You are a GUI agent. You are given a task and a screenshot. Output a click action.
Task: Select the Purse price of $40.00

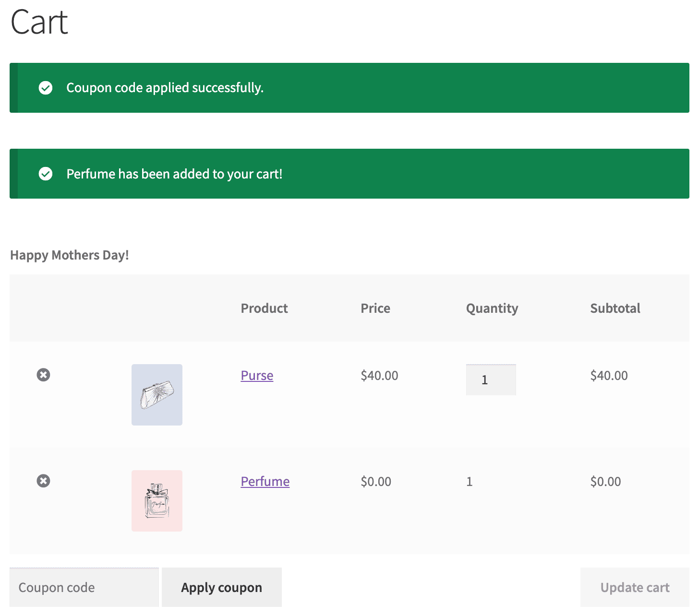[x=379, y=376]
